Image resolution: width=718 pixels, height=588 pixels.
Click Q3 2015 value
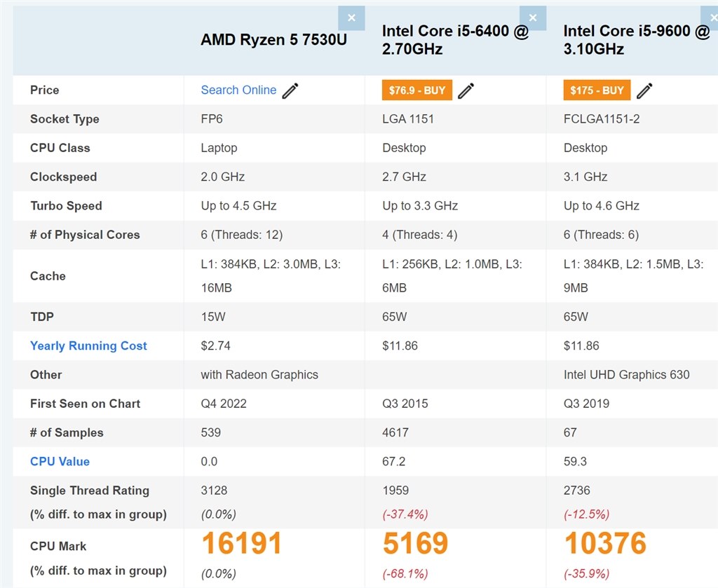pos(405,404)
